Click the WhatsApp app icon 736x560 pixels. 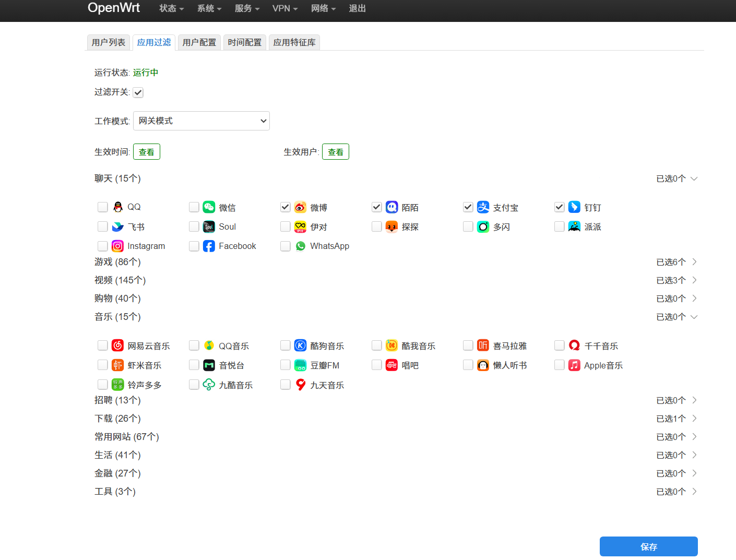[300, 246]
